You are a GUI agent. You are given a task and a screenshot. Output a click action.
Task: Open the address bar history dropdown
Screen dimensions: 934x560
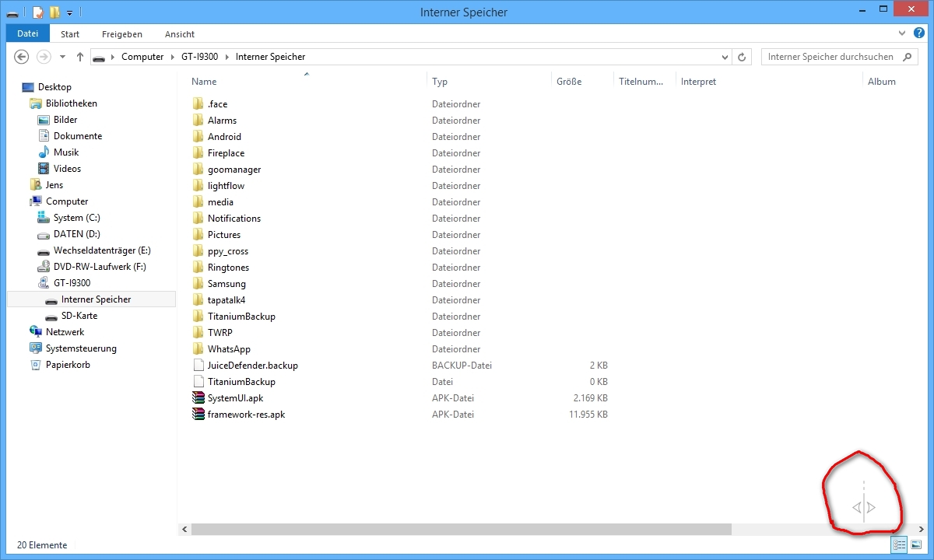coord(725,57)
